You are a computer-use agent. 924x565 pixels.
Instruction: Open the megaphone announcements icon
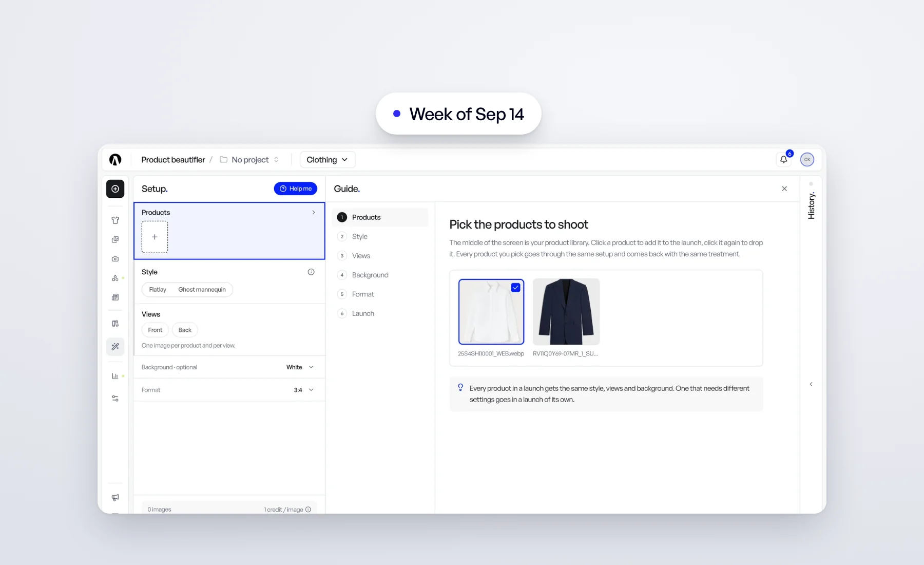(x=115, y=497)
